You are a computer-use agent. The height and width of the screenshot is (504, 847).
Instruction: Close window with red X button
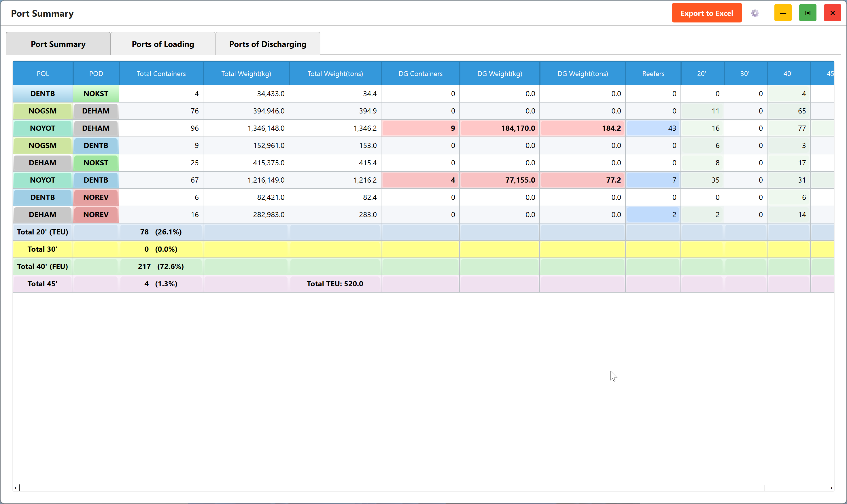(x=832, y=13)
